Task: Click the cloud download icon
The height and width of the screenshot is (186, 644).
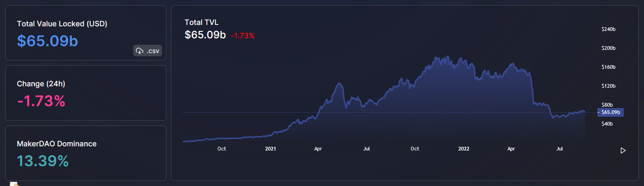Action: (140, 51)
